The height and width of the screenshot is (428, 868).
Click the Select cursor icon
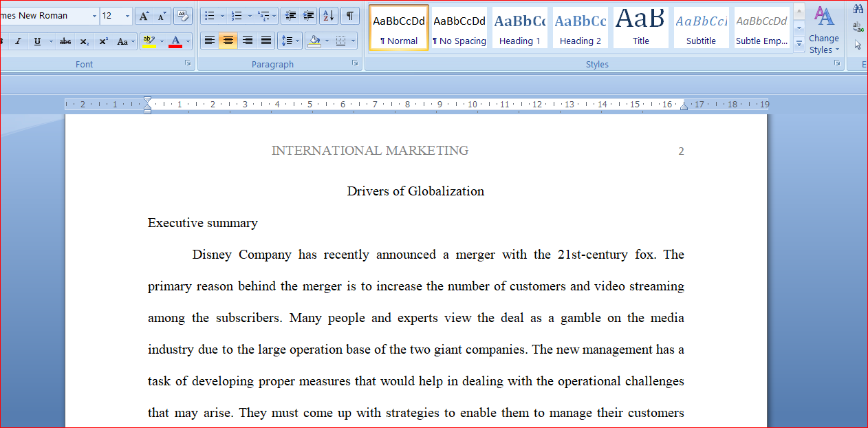click(858, 45)
